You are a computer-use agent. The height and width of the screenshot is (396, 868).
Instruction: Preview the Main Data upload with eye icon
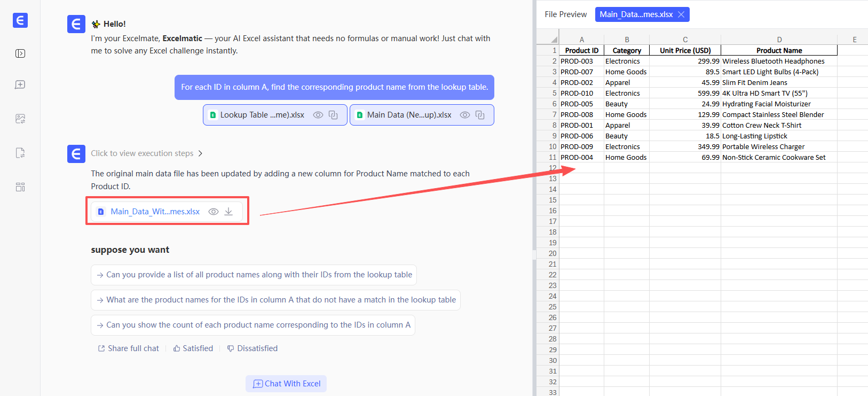(465, 115)
